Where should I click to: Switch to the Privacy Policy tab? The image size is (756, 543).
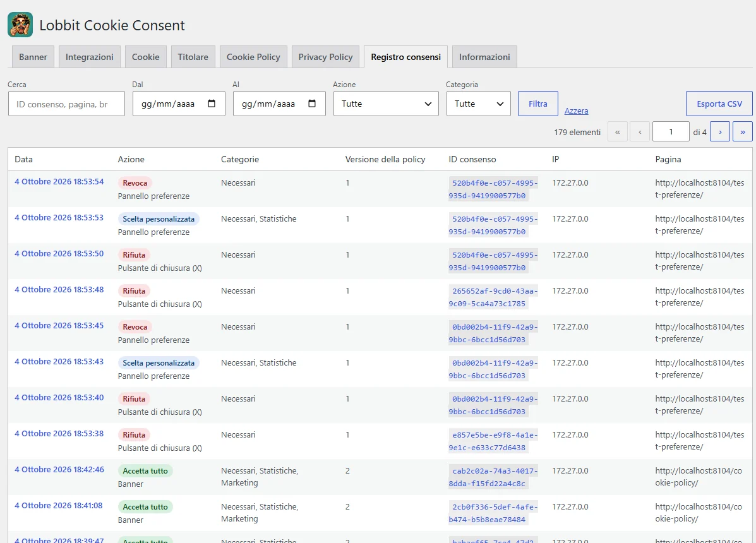[325, 57]
